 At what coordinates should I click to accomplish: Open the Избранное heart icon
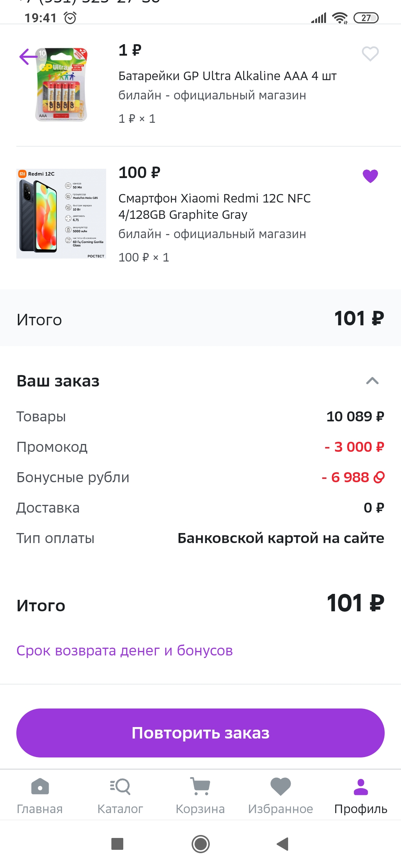coord(280,787)
